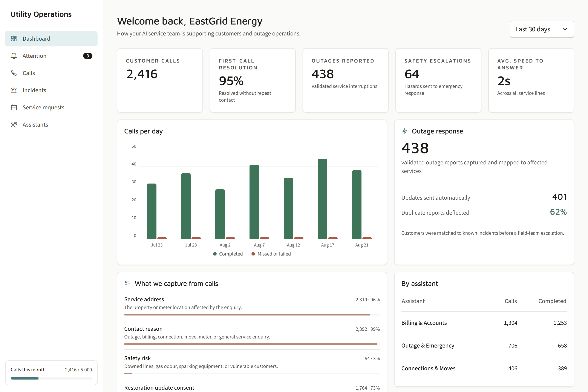Click the 401 updates sent automatically value
Viewport: 588px width, 392px height.
559,197
